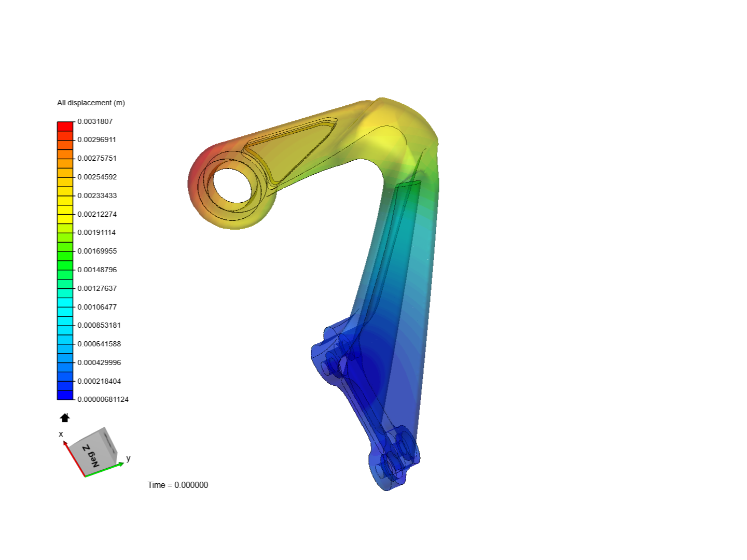Image resolution: width=747 pixels, height=560 pixels.
Task: Click the Time = 0.000000 label
Action: tap(178, 485)
